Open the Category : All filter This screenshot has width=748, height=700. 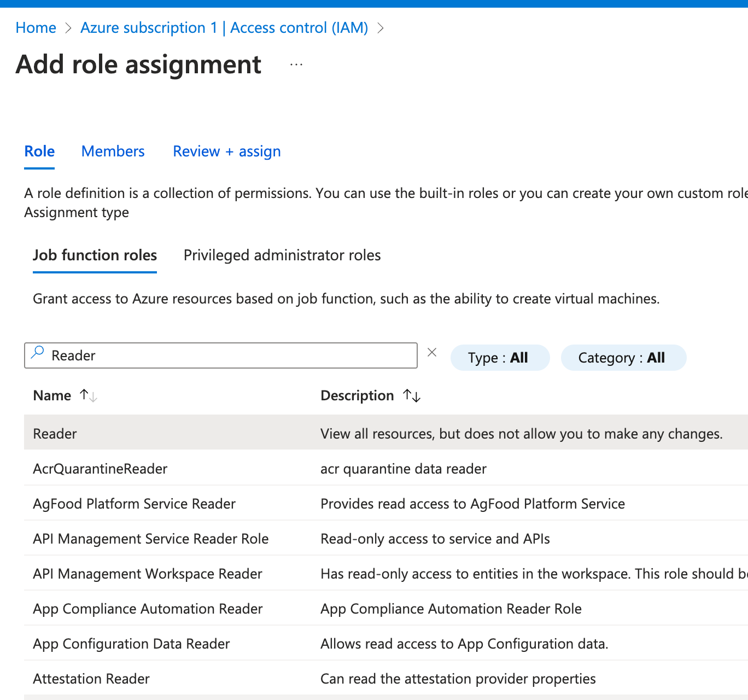pos(623,358)
